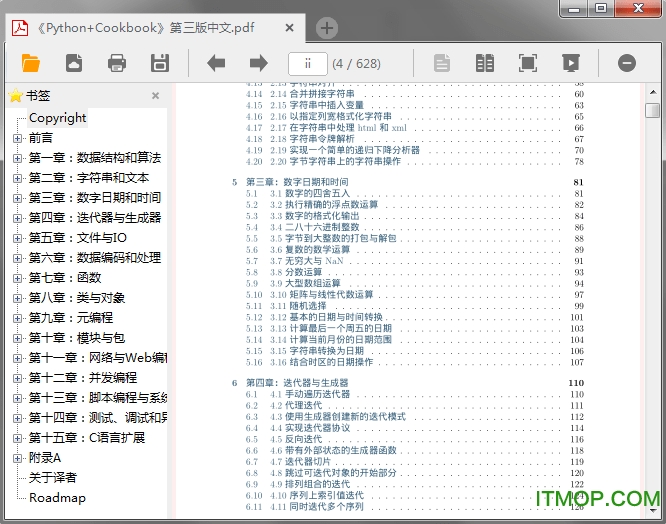Screen dimensions: 666x524
Task: Go to previous page with left arrow
Action: click(216, 64)
